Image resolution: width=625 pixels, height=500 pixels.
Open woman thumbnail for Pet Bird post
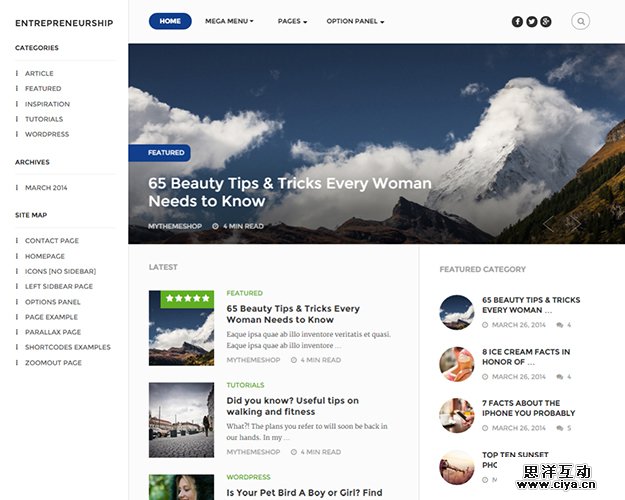(x=181, y=487)
